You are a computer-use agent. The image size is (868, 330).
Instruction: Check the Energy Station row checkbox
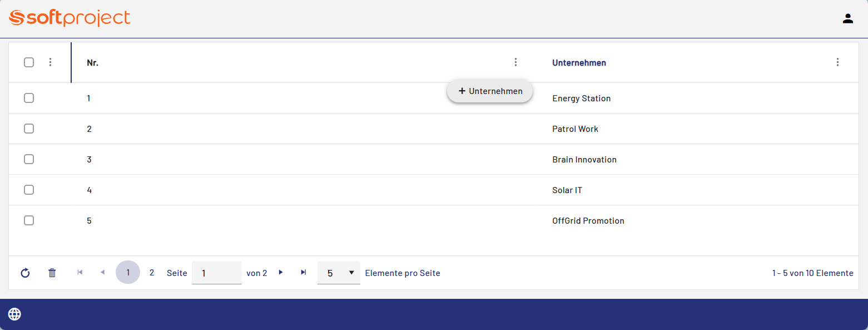coord(29,98)
